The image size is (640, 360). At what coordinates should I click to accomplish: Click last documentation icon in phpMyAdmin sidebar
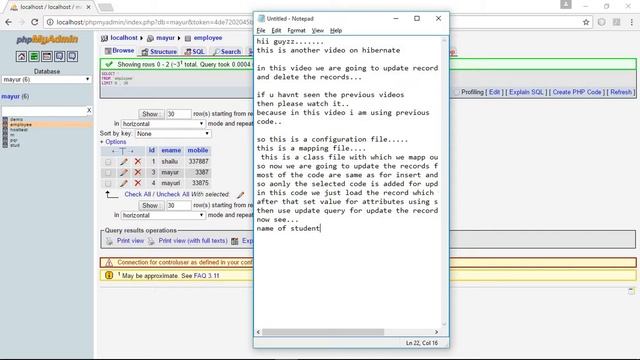72,56
